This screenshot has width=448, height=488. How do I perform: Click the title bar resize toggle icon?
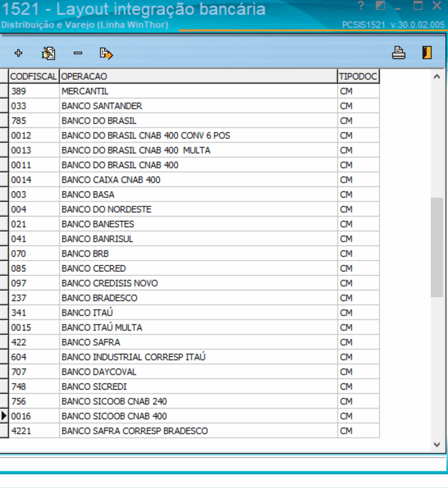[380, 5]
